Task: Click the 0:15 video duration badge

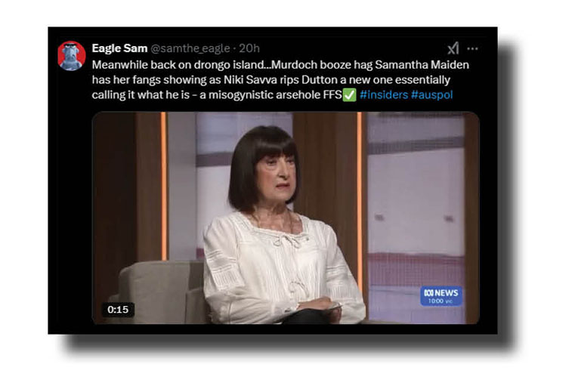Action: tap(118, 310)
